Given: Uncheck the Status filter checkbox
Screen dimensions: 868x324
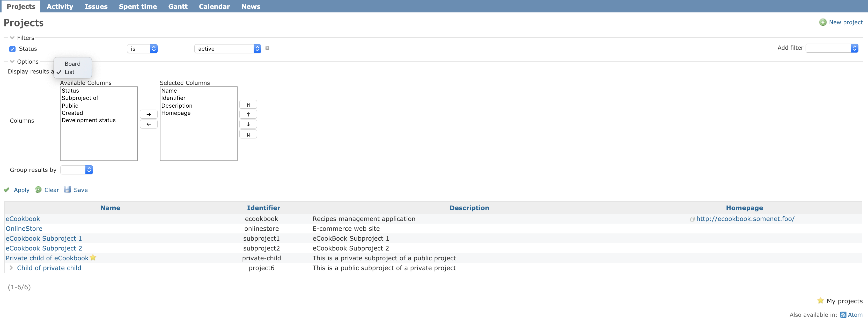Looking at the screenshot, I should coord(12,49).
